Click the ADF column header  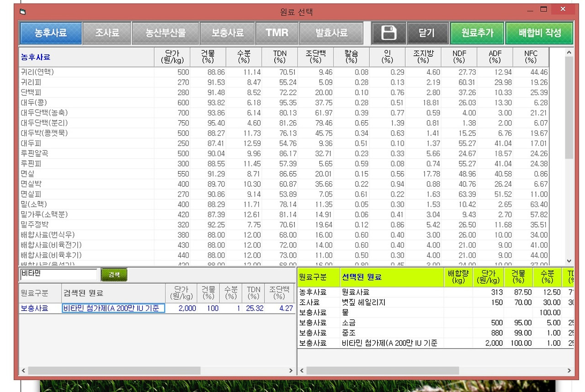(x=495, y=57)
